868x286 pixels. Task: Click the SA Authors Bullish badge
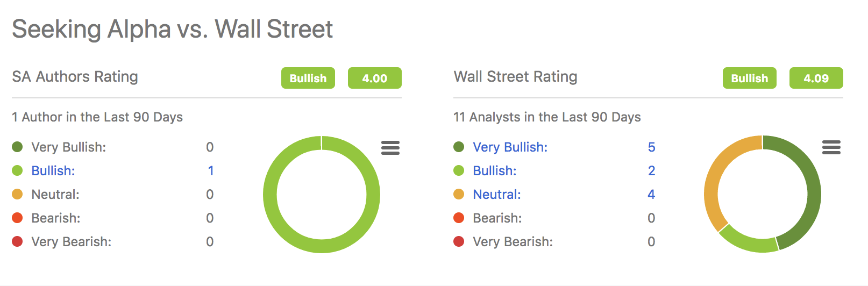(x=308, y=78)
